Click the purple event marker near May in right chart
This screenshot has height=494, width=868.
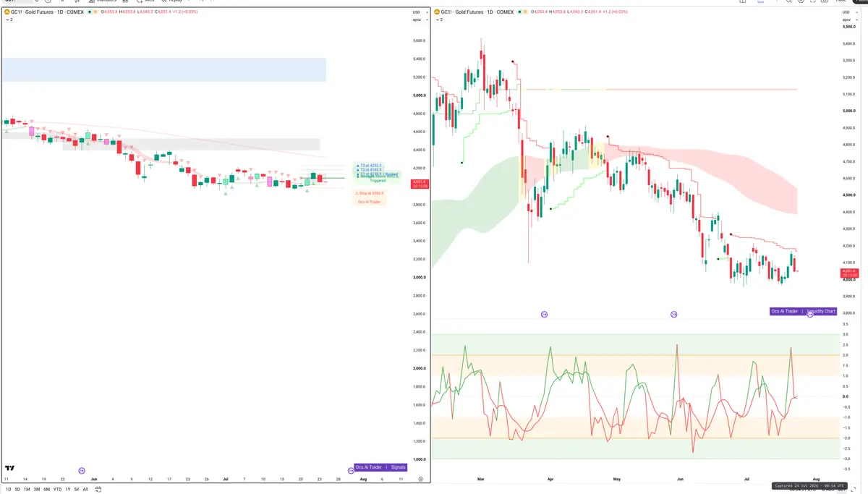tap(674, 314)
